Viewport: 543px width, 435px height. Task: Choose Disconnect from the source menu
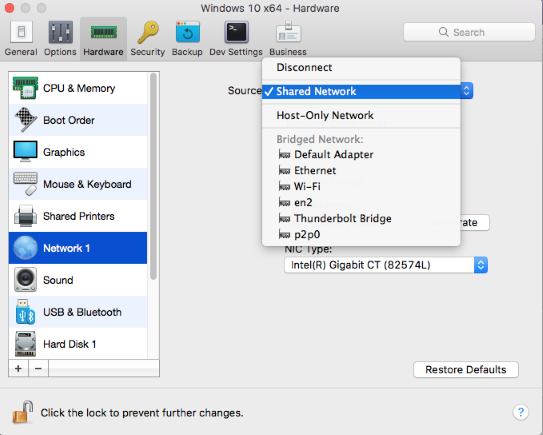[x=361, y=67]
